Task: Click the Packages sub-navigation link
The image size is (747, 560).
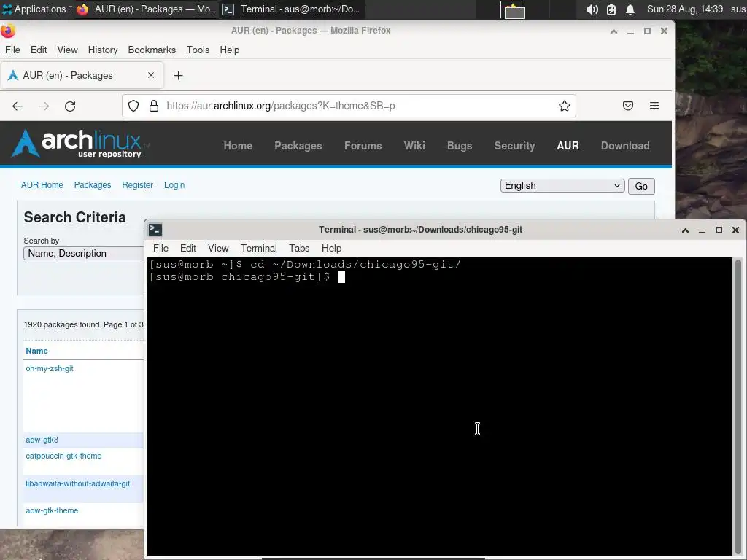Action: (93, 185)
